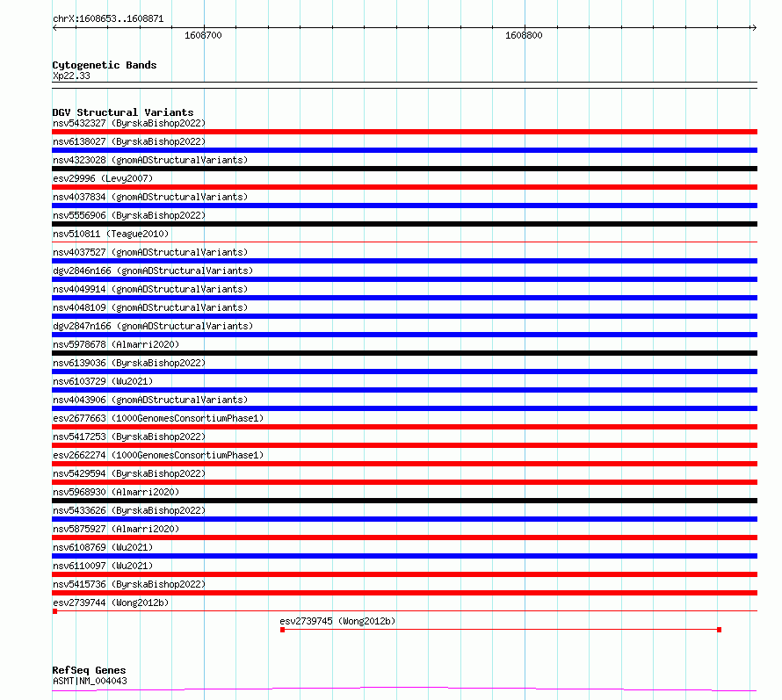Click the black bar under nsv5978678
The height and width of the screenshot is (700, 782).
[x=404, y=353]
